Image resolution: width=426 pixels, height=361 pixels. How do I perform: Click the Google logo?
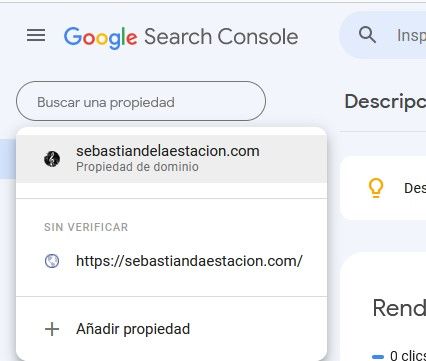[x=100, y=38]
